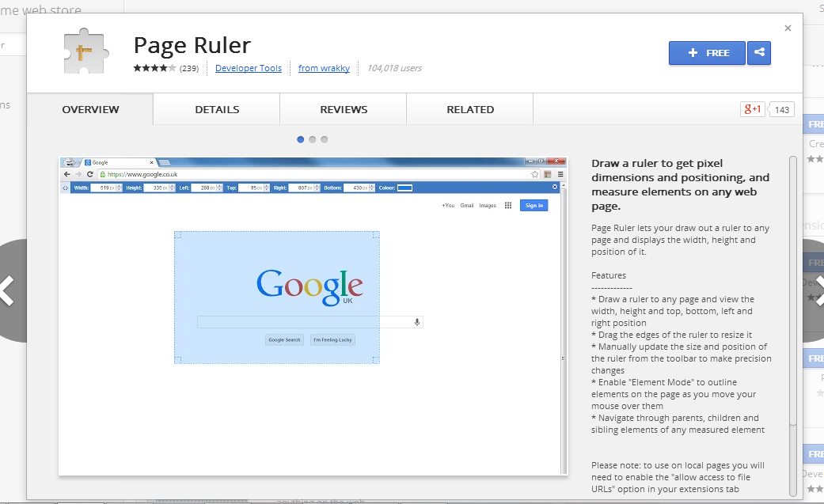Screen dimensions: 824x504
Task: Click the FREE install button
Action: (707, 52)
